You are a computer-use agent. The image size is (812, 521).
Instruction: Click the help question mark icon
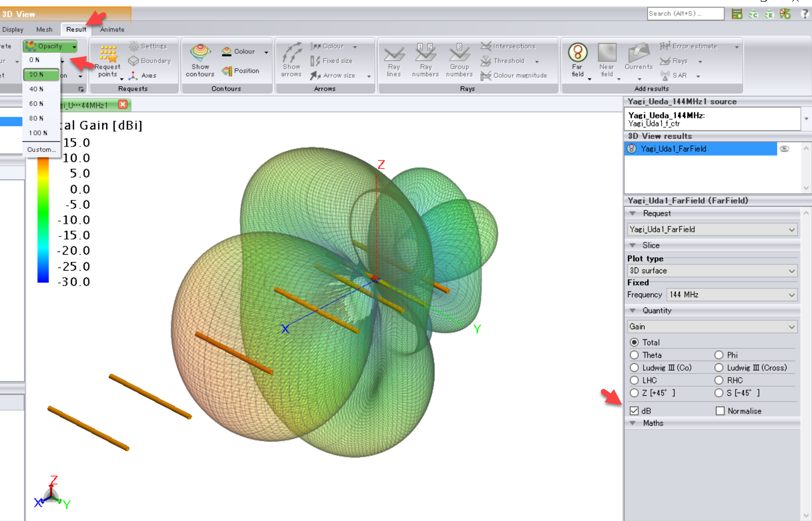805,14
